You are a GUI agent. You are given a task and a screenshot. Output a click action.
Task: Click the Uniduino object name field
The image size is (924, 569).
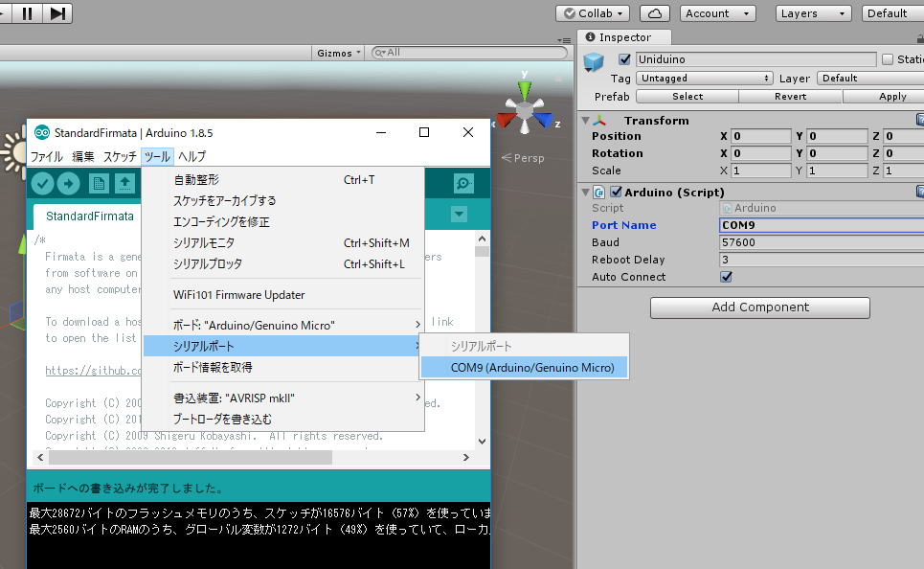[756, 59]
